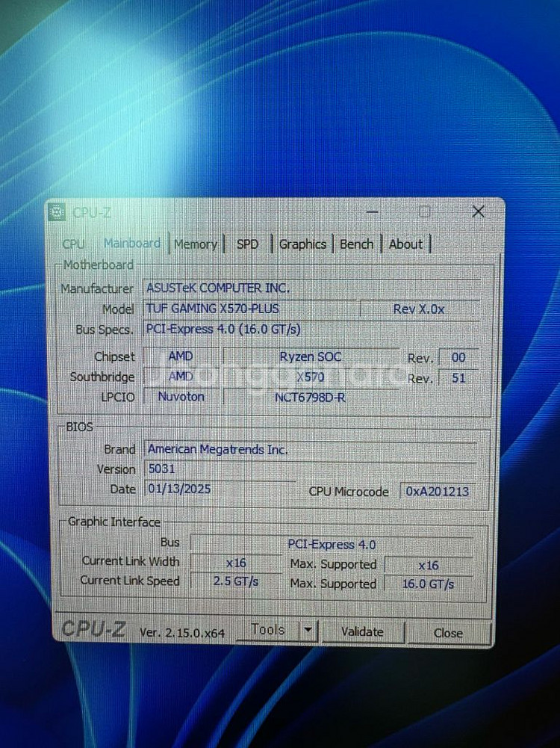Viewport: 560px width, 748px height.
Task: Go to the SPD tab
Action: tap(247, 244)
